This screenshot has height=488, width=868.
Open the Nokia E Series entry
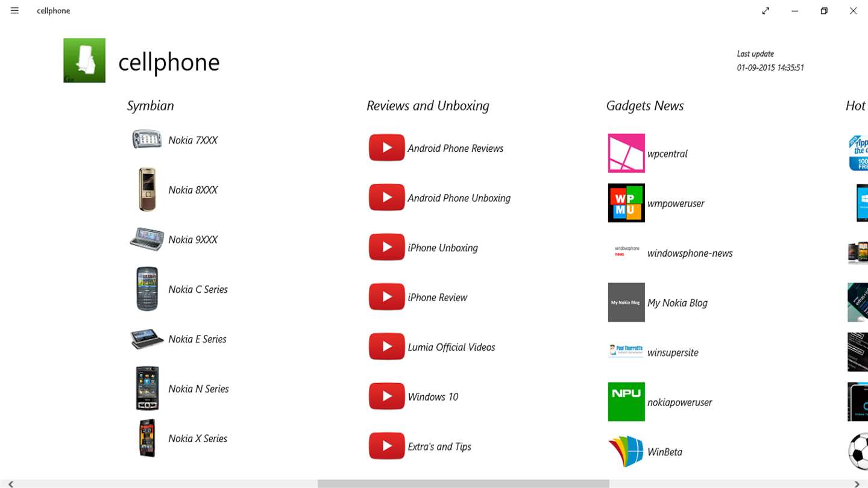point(197,339)
